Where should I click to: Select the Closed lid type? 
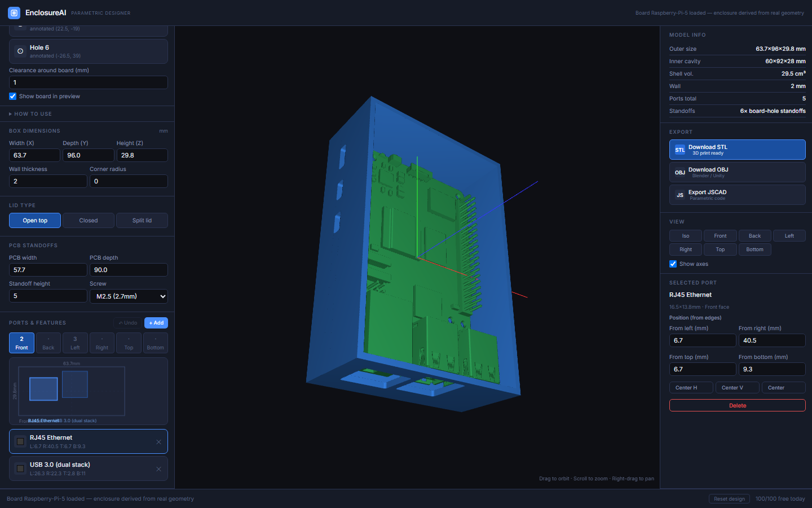[x=89, y=221]
